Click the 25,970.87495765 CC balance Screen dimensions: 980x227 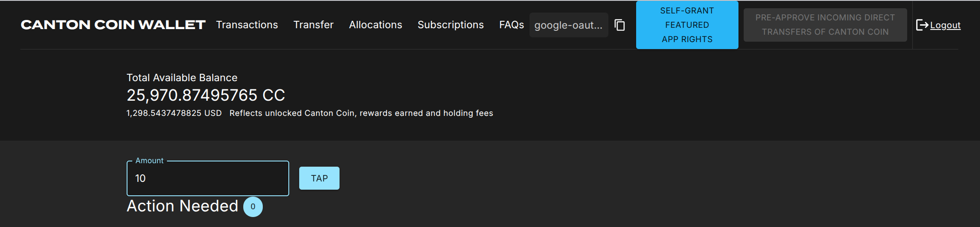click(x=206, y=95)
